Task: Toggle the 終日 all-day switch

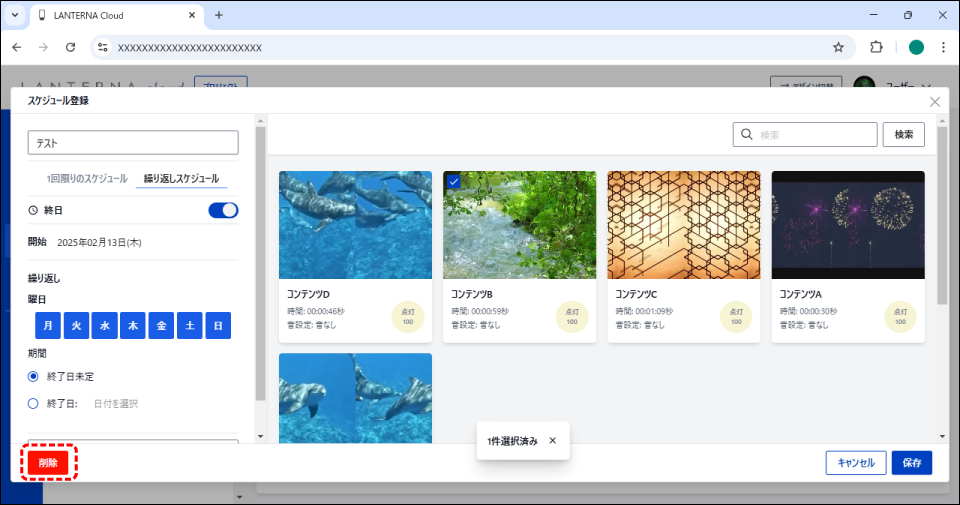Action: (223, 210)
